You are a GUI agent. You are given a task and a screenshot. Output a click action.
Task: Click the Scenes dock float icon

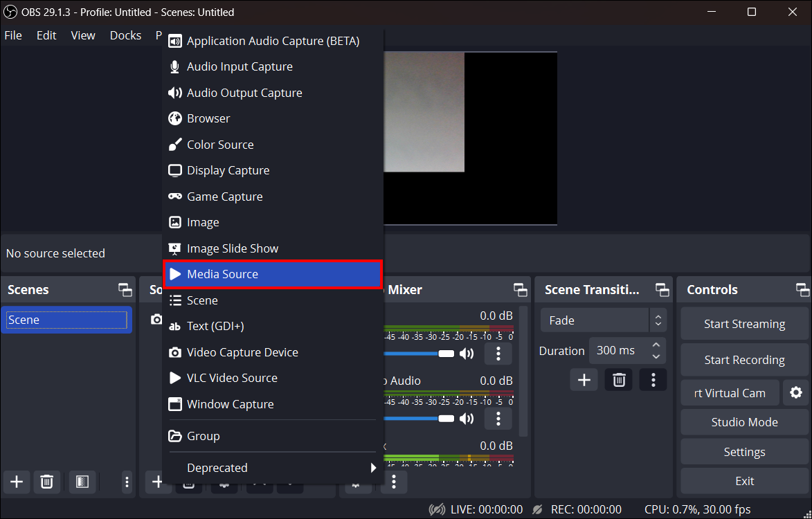tap(125, 290)
